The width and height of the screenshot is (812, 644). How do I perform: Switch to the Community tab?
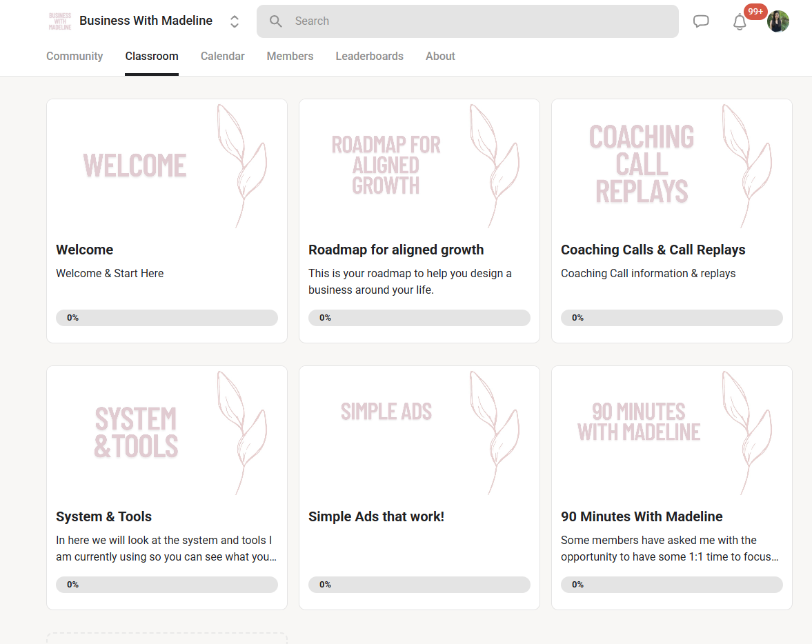pyautogui.click(x=75, y=57)
